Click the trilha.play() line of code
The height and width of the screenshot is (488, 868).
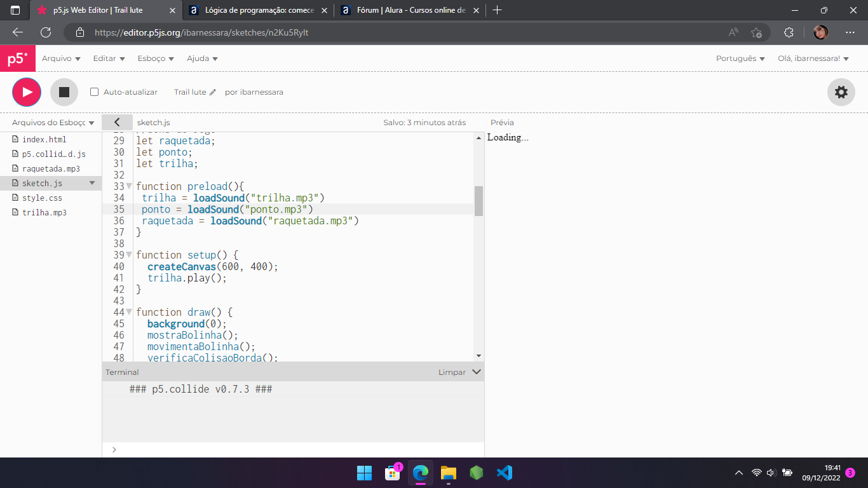[x=187, y=278]
